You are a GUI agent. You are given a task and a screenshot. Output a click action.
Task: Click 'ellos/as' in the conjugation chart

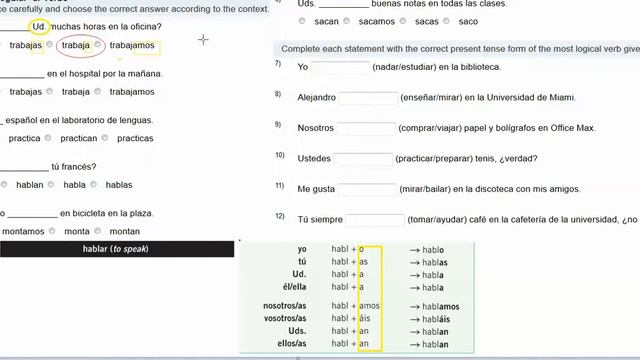[x=292, y=344]
